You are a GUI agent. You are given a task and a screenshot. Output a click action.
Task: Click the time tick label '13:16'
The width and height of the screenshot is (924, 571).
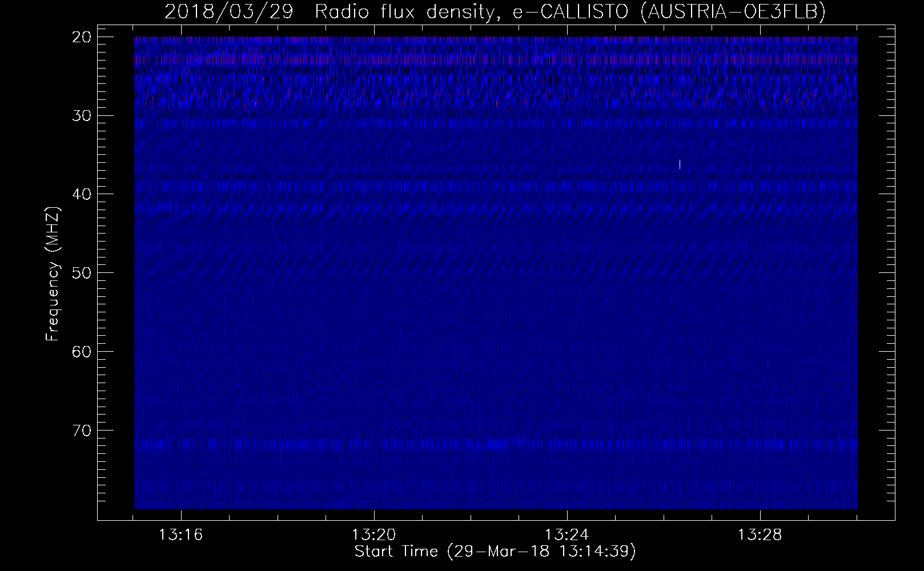pos(181,535)
